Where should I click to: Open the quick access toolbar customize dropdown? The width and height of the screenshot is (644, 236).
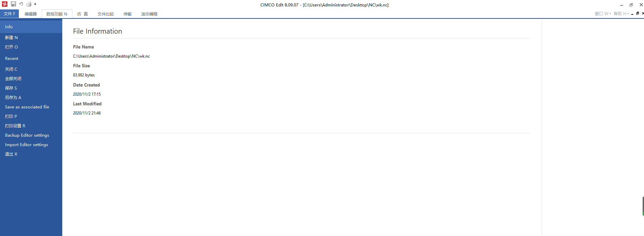coord(35,4)
